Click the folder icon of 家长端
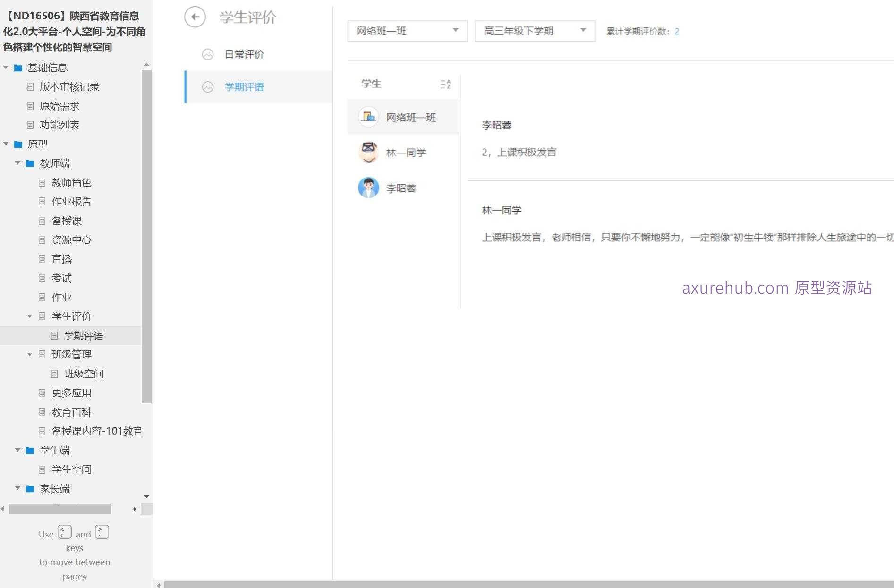Image resolution: width=894 pixels, height=588 pixels. pos(29,489)
